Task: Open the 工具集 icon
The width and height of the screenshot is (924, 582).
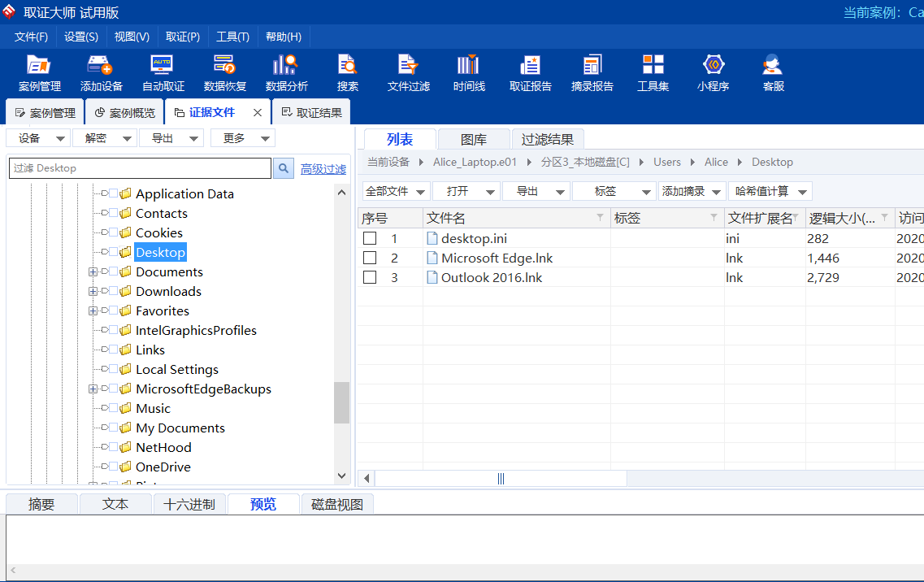Action: pyautogui.click(x=653, y=72)
